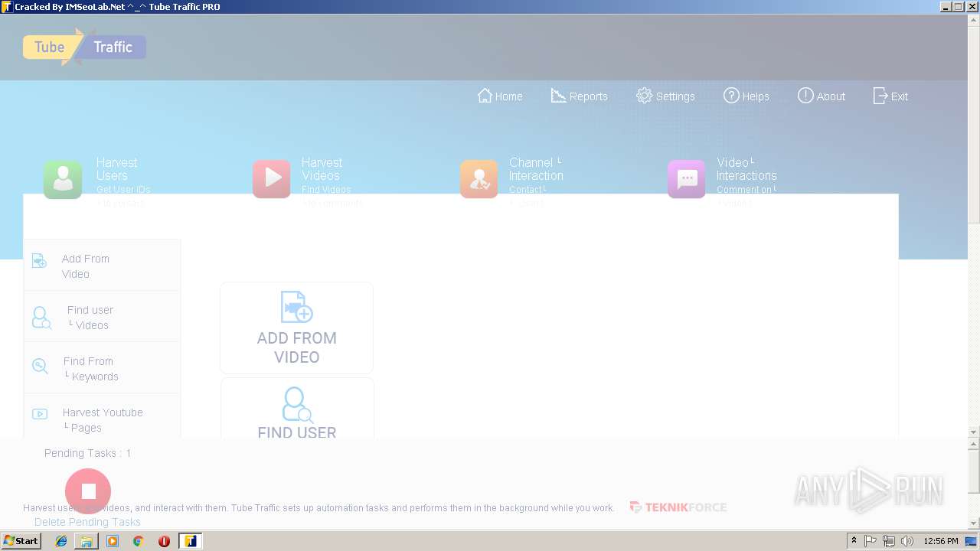Viewport: 980px width, 551px height.
Task: Open the Settings menu item
Action: [x=665, y=96]
